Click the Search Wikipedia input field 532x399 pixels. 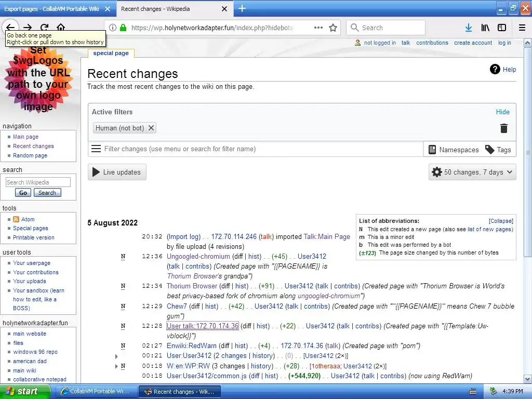coord(38,182)
